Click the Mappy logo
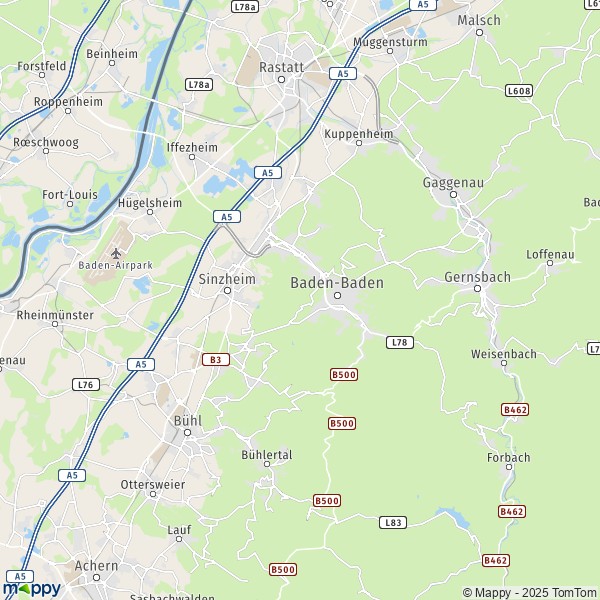 click(x=32, y=589)
